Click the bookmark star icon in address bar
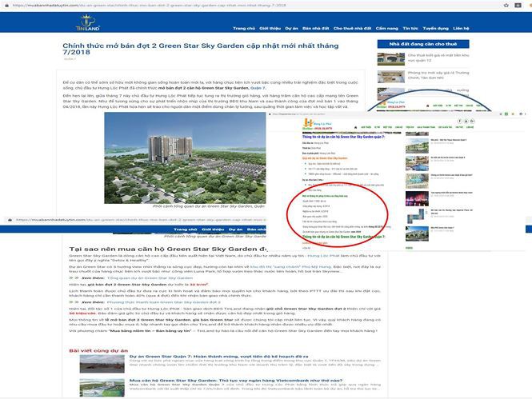This screenshot has height=399, width=532. pos(506,5)
